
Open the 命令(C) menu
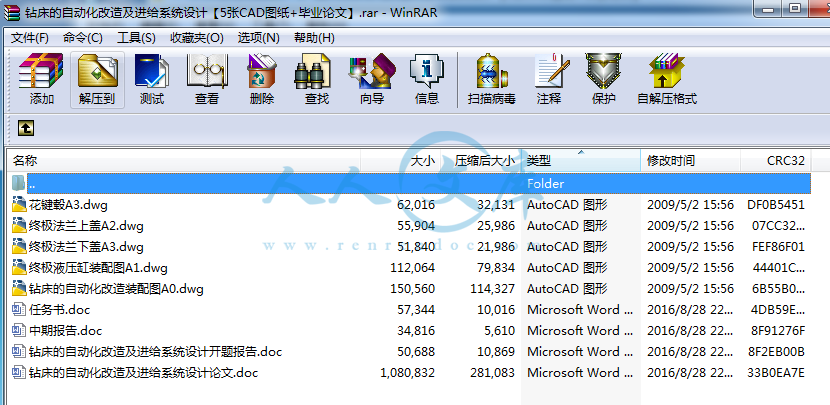tap(83, 38)
